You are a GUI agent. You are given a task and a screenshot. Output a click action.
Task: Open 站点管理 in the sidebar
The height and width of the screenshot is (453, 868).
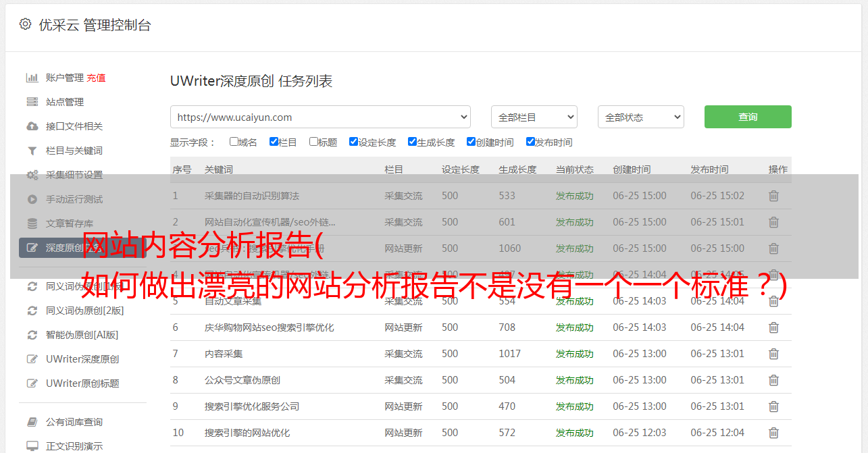point(65,102)
